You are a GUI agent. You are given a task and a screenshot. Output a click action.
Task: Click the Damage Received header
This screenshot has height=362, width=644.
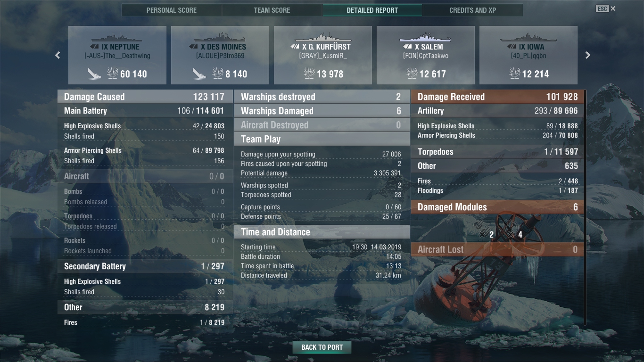497,97
